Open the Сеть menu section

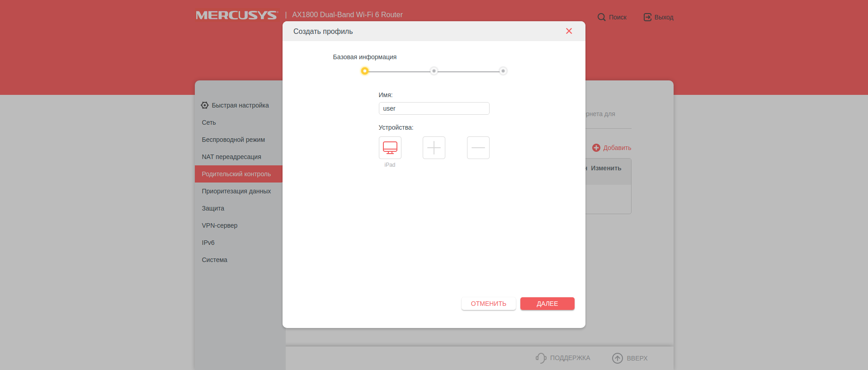[x=209, y=122]
